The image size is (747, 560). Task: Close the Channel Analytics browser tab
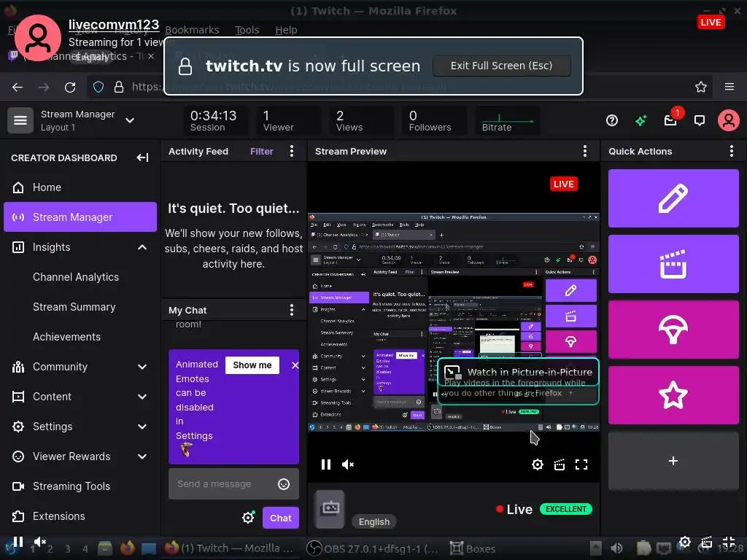[x=150, y=56]
